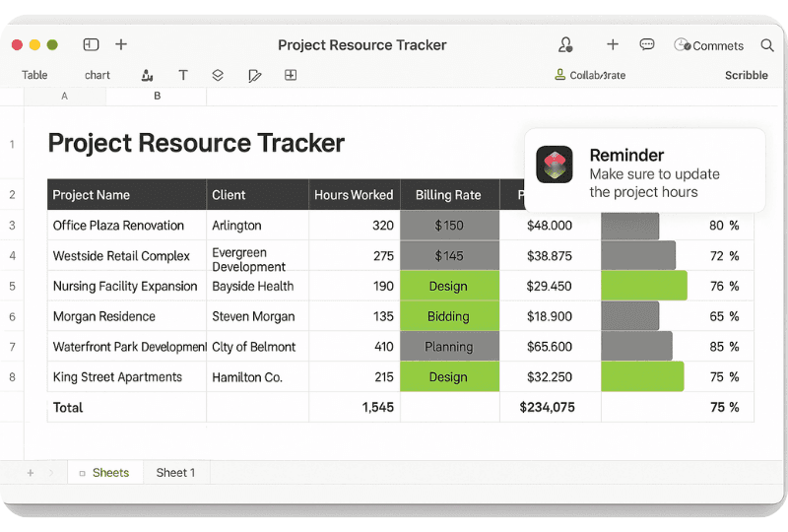Open the user account icon in title bar
This screenshot has width=788, height=532.
[565, 44]
